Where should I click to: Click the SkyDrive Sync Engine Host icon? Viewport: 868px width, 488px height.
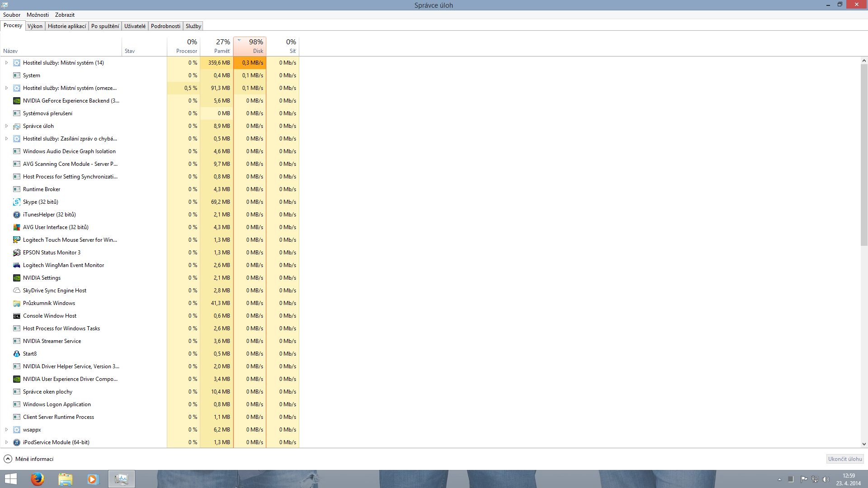(x=17, y=291)
